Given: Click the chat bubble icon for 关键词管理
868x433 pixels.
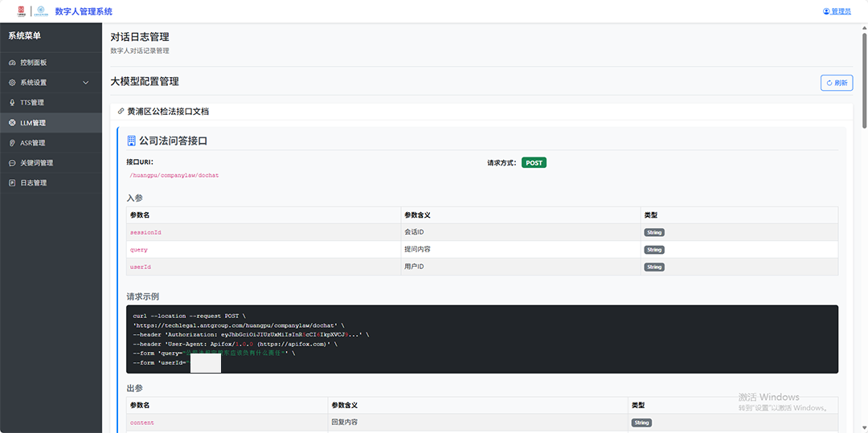Looking at the screenshot, I should click(x=12, y=163).
